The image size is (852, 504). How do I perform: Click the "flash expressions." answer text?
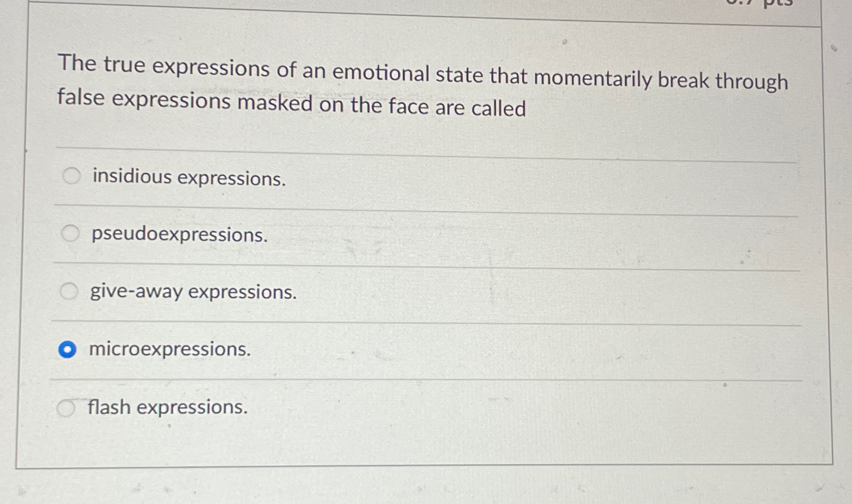coord(167,408)
